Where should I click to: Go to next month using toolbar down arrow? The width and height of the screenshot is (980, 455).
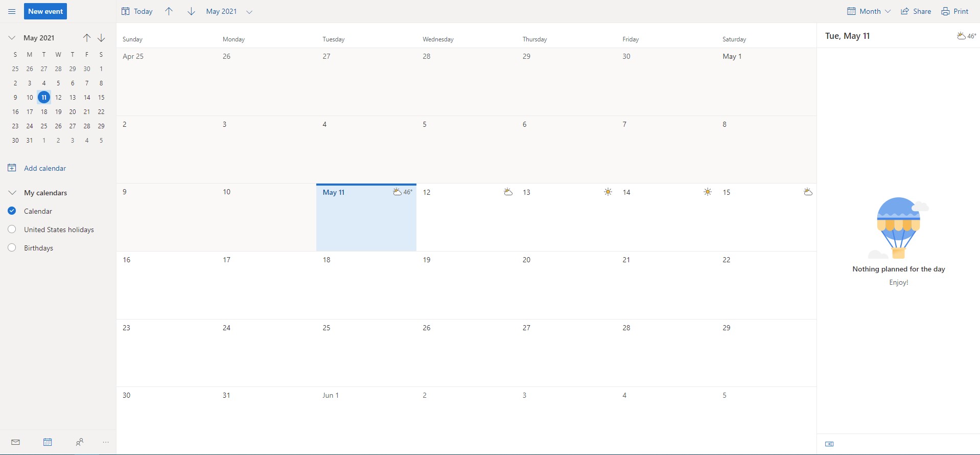click(191, 11)
